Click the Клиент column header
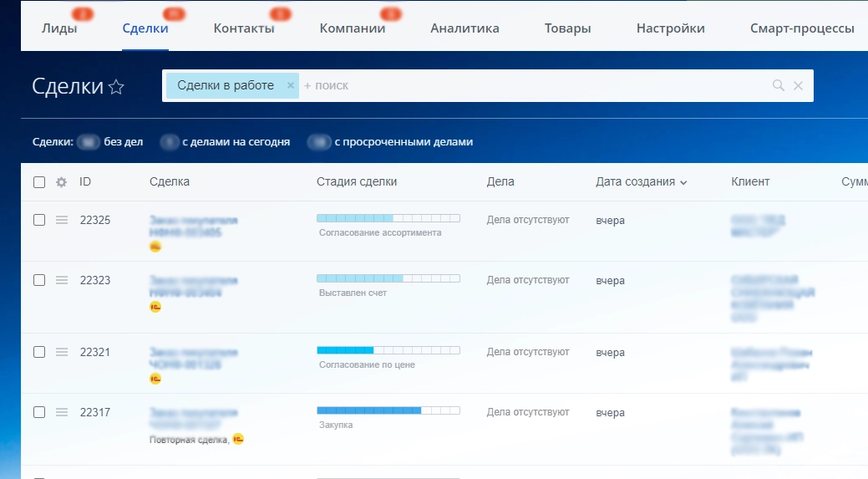 point(750,181)
